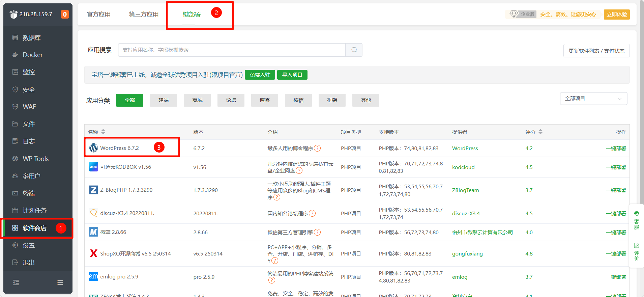Filter apps by 商城 category

(x=197, y=100)
